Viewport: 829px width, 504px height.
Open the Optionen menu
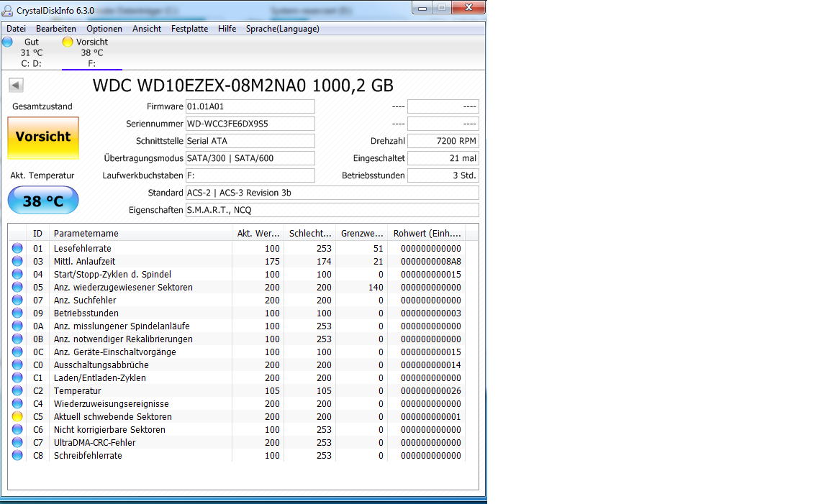click(x=104, y=29)
